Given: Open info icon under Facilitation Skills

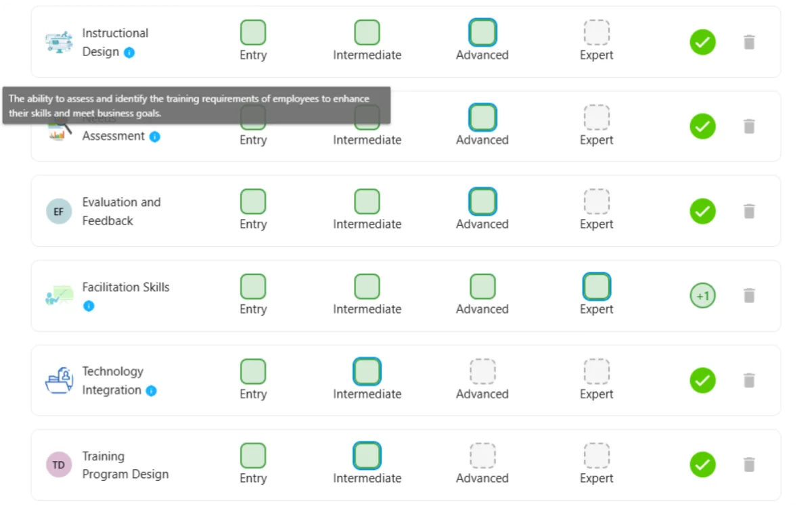Looking at the screenshot, I should [89, 306].
